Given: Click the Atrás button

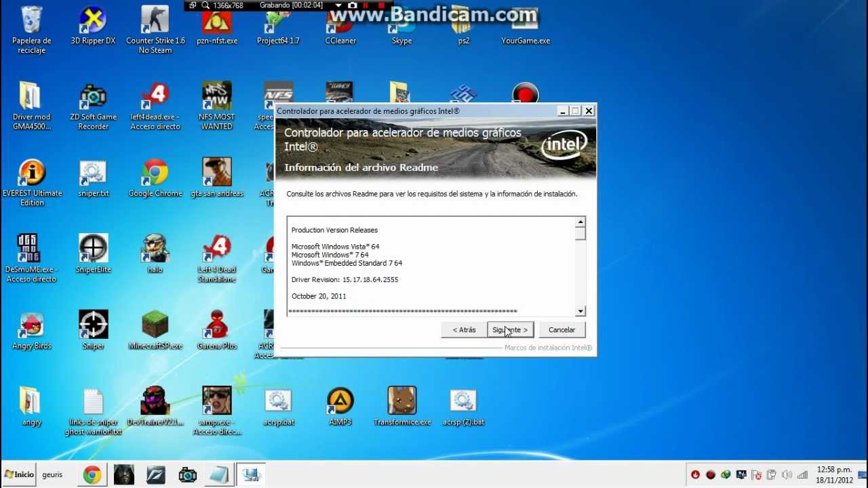Looking at the screenshot, I should [465, 330].
